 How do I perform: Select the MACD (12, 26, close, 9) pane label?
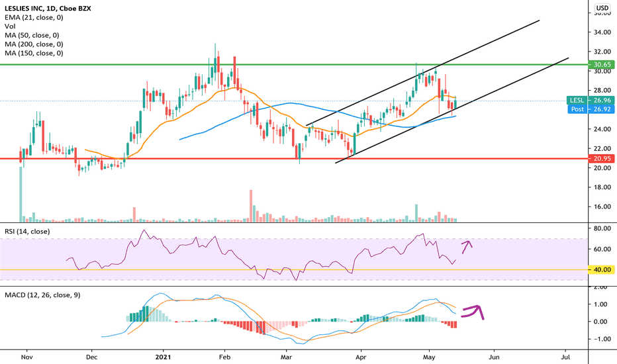coord(42,295)
